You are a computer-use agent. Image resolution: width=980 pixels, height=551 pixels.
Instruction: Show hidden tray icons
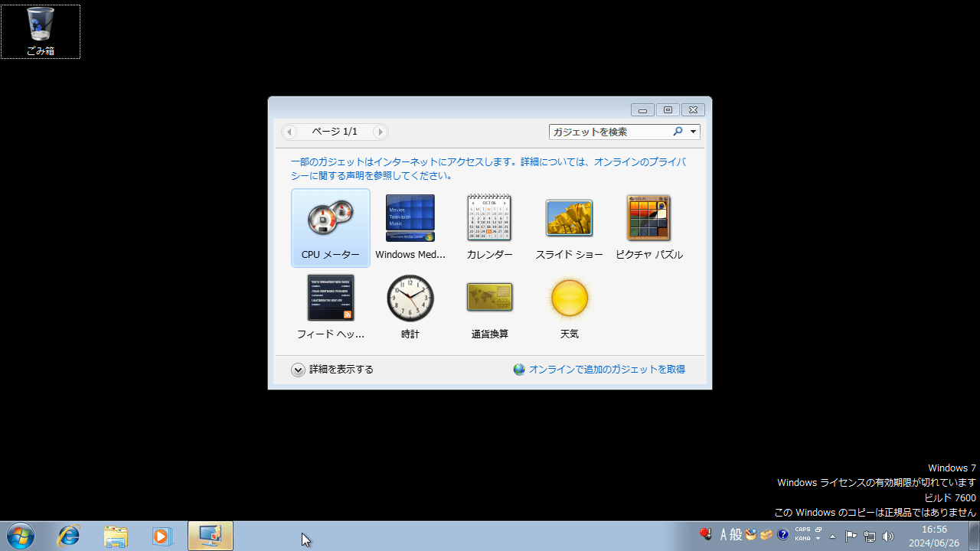point(833,536)
